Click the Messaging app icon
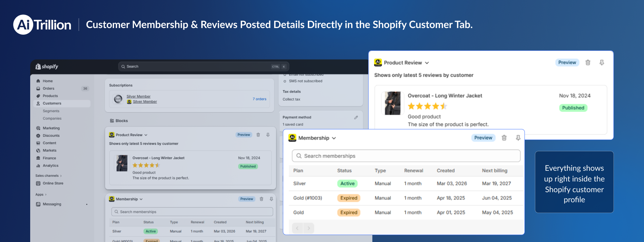This screenshot has height=242, width=644. [38, 204]
